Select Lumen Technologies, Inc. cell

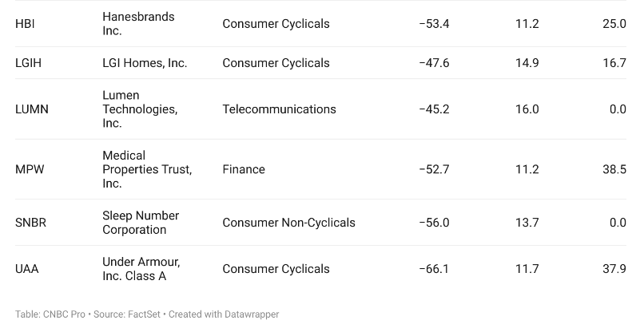[140, 109]
